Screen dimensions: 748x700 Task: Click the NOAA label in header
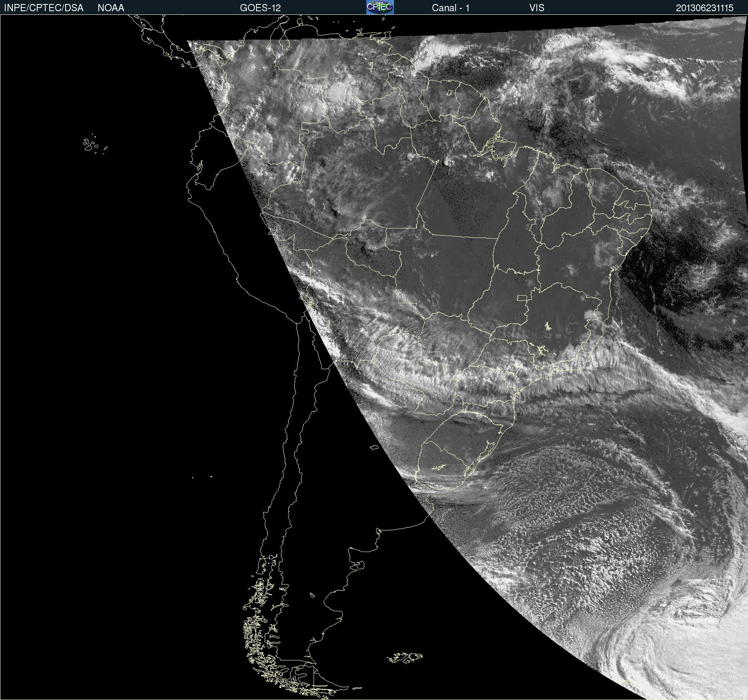click(x=111, y=8)
